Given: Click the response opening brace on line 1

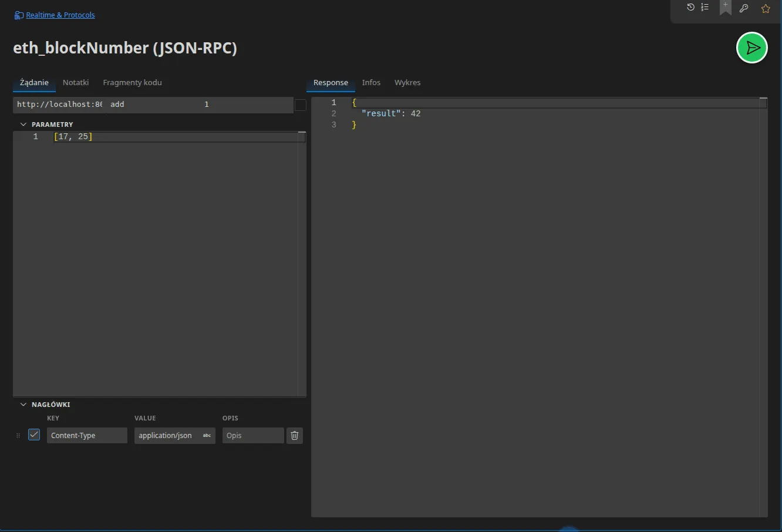Looking at the screenshot, I should point(354,103).
